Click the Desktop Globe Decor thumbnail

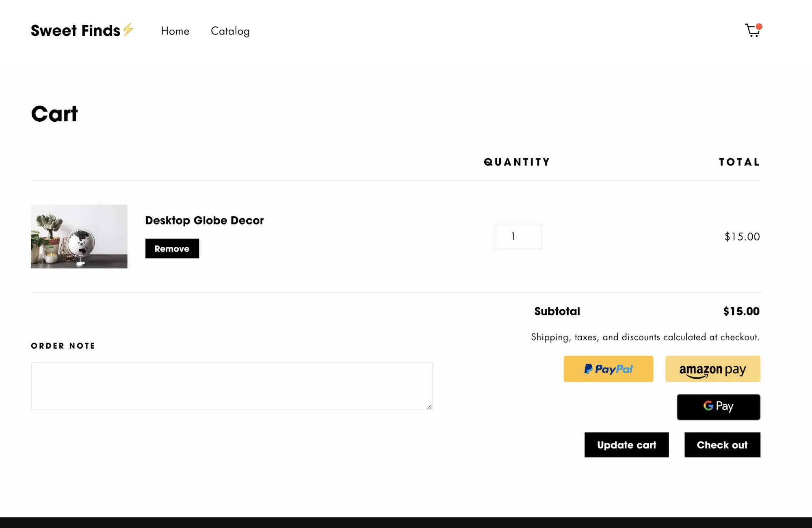click(79, 237)
